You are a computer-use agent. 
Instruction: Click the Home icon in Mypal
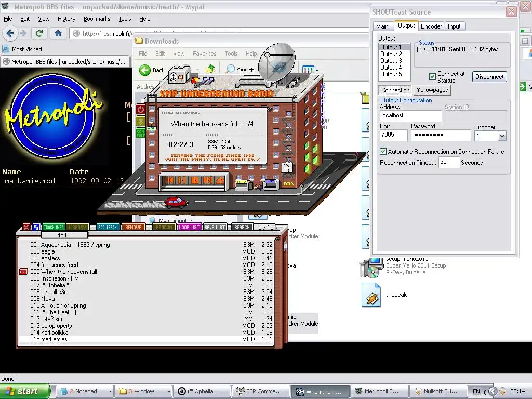click(x=58, y=33)
